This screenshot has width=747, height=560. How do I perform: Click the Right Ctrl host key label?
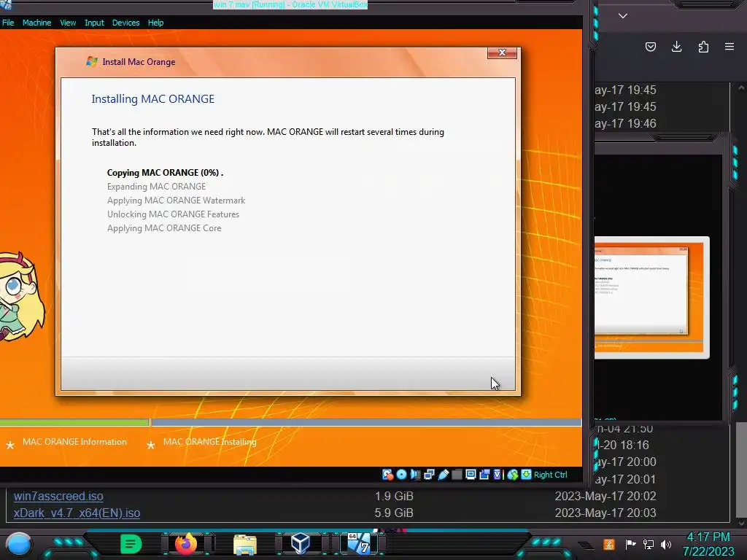point(550,475)
